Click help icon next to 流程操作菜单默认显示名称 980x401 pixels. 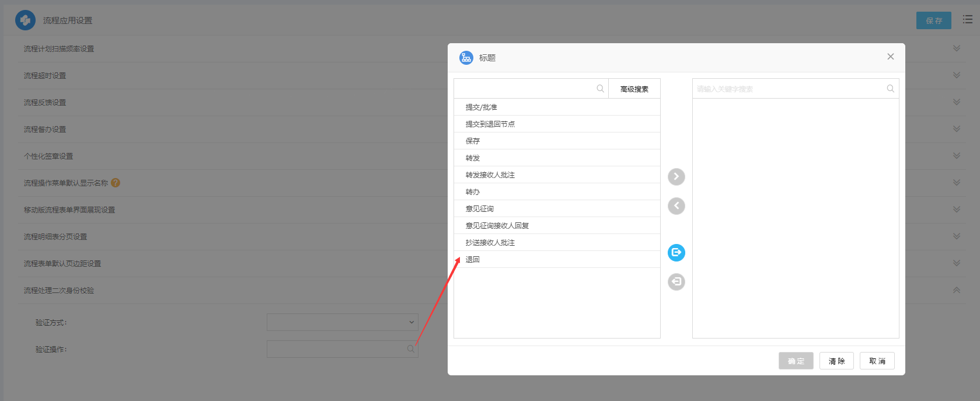[116, 183]
